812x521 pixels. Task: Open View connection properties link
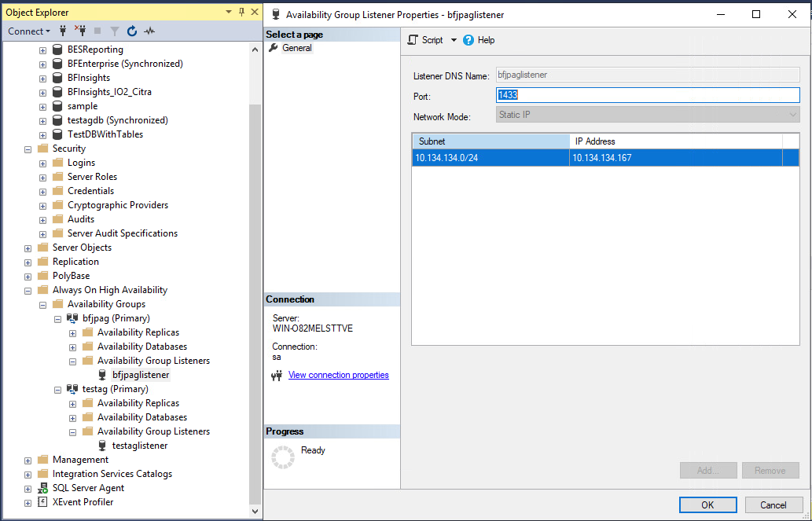pyautogui.click(x=338, y=375)
